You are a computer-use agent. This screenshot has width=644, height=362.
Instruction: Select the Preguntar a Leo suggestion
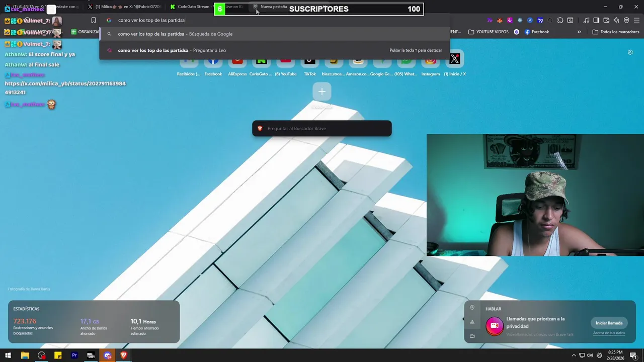point(275,50)
